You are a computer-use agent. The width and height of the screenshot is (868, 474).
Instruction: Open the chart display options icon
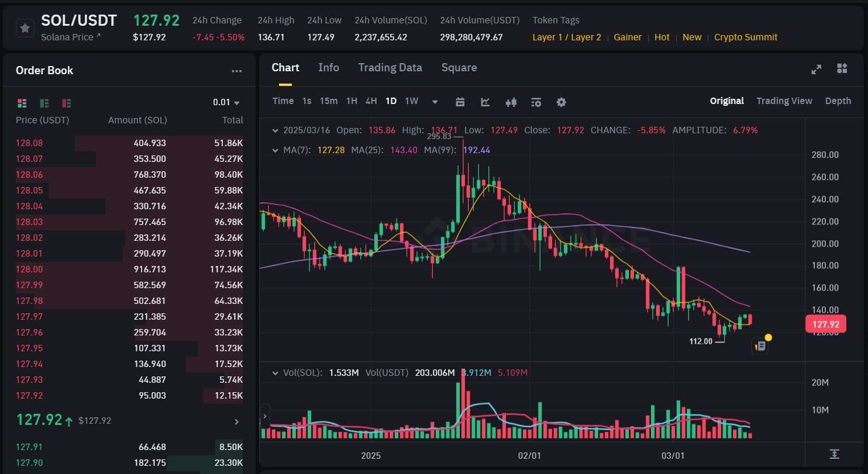(x=536, y=102)
